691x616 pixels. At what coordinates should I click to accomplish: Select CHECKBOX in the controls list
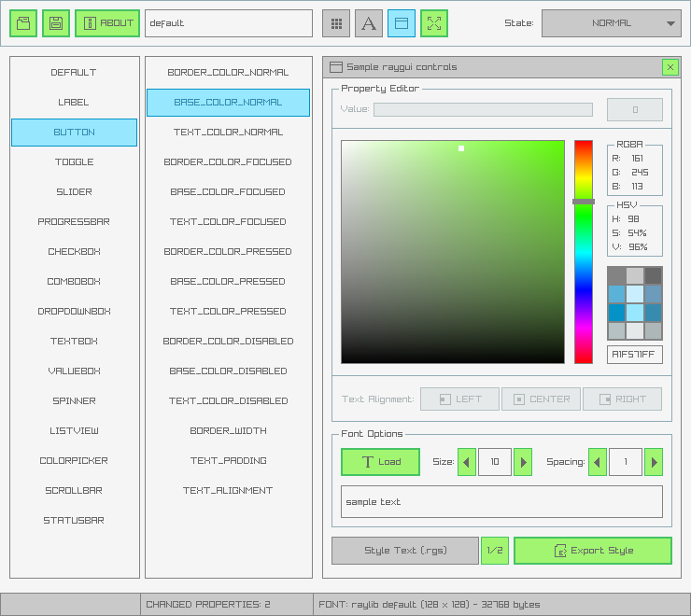[74, 252]
